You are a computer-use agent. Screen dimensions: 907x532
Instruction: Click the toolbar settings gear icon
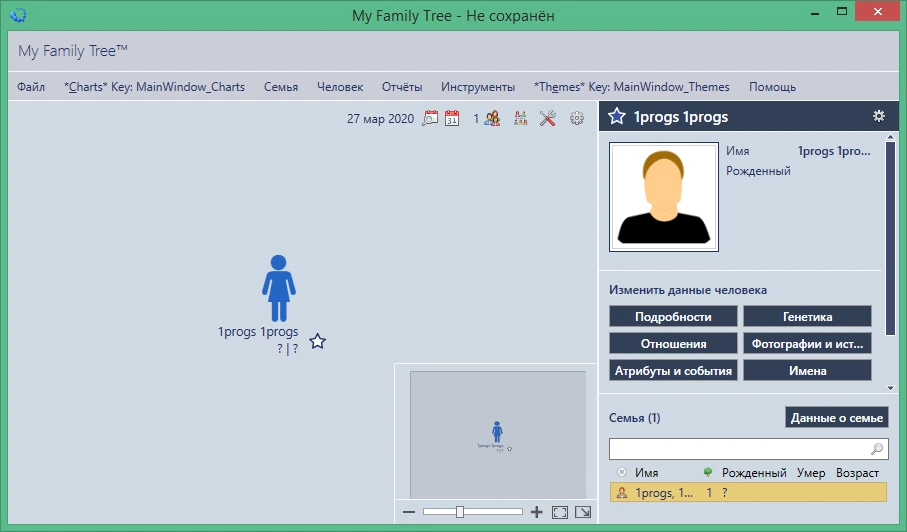tap(577, 119)
